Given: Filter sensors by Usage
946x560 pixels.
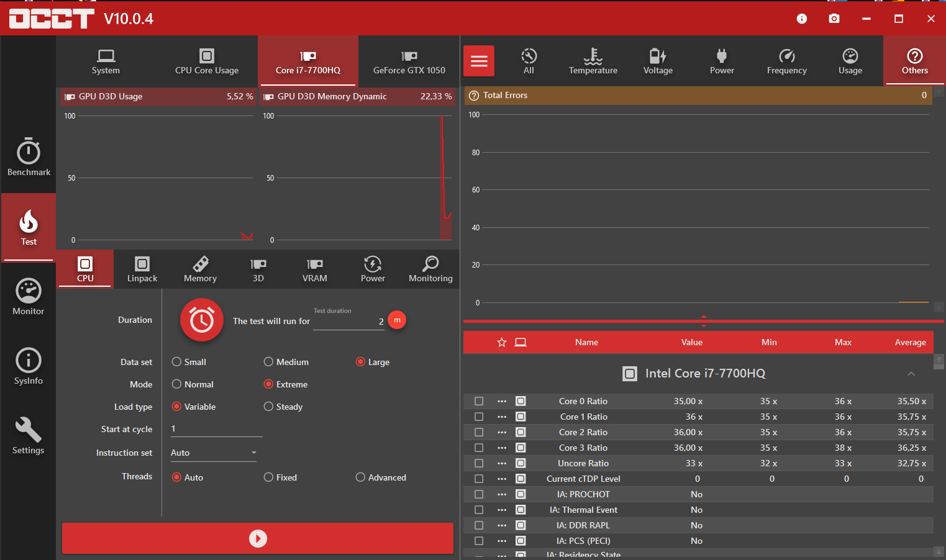Looking at the screenshot, I should [x=850, y=61].
